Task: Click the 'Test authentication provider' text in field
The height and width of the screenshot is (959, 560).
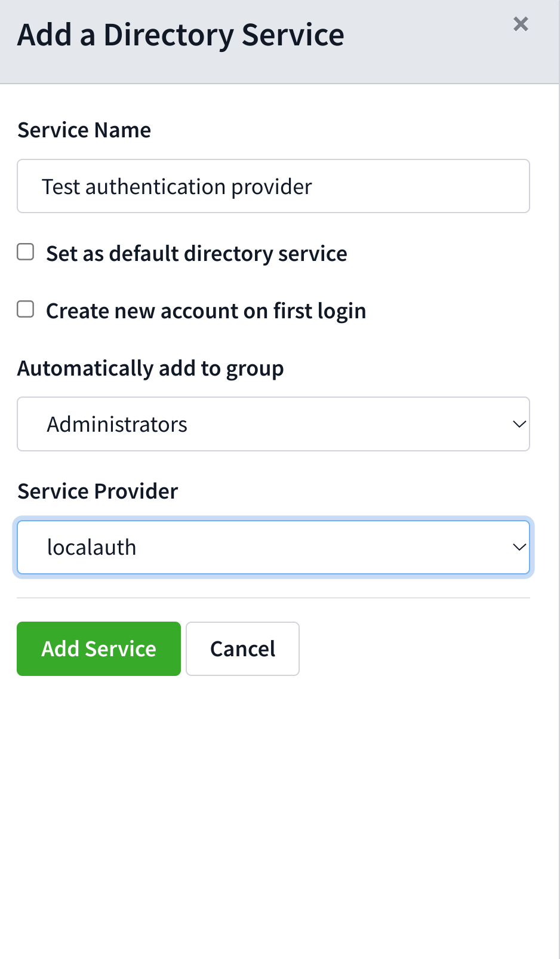Action: click(177, 187)
